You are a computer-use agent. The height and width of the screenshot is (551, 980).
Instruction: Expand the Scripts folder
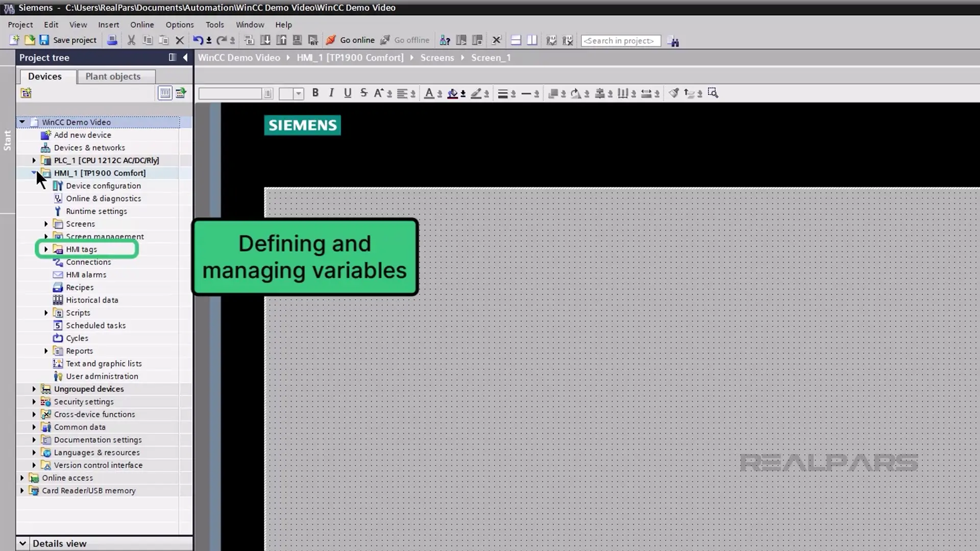pos(46,313)
